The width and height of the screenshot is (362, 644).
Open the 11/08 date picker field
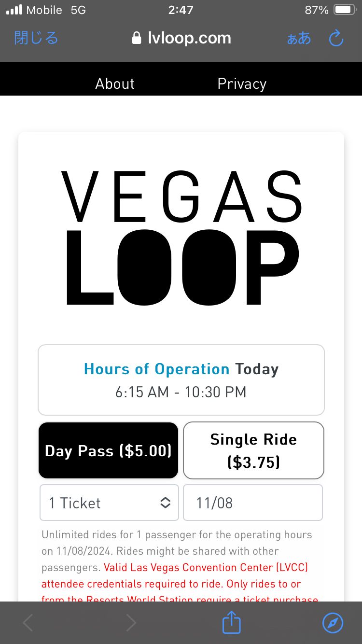pos(253,503)
